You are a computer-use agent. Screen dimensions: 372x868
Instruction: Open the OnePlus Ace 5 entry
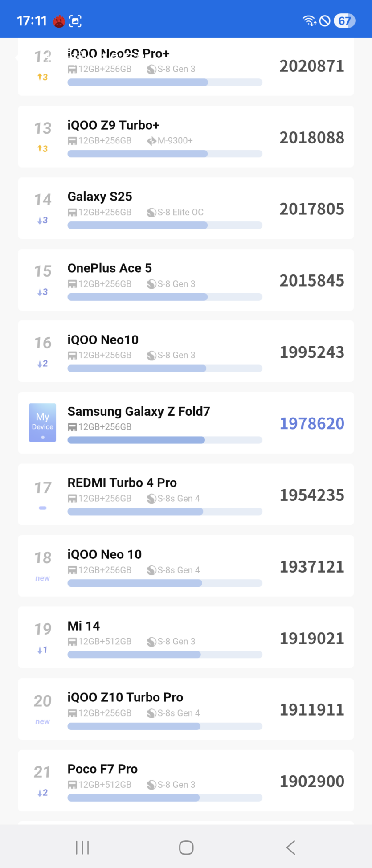186,280
